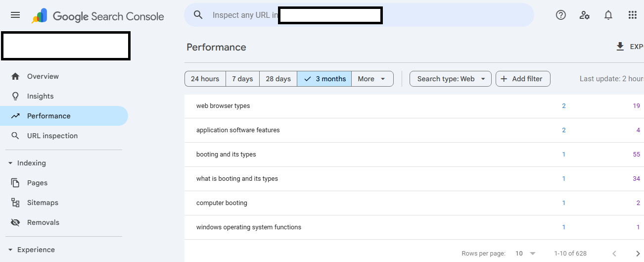Click the Add filter button

[523, 79]
